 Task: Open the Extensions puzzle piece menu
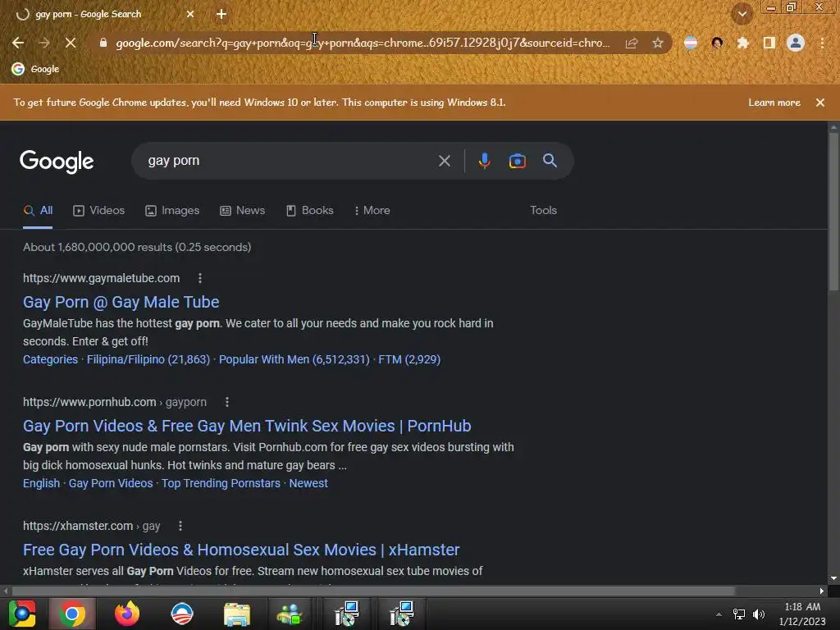pos(743,43)
